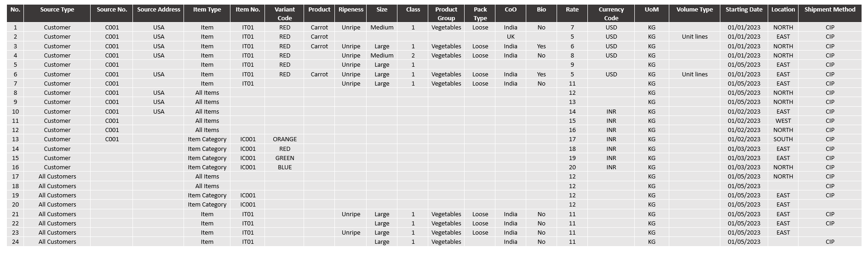This screenshot has width=868, height=253.
Task: Click the Source Address column header
Action: click(x=159, y=10)
